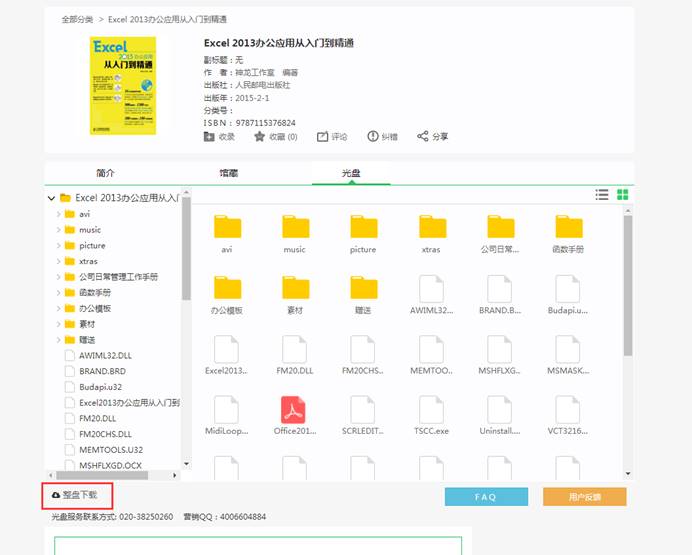This screenshot has height=555, width=692.
Task: Expand the picture folder in tree
Action: [x=59, y=246]
